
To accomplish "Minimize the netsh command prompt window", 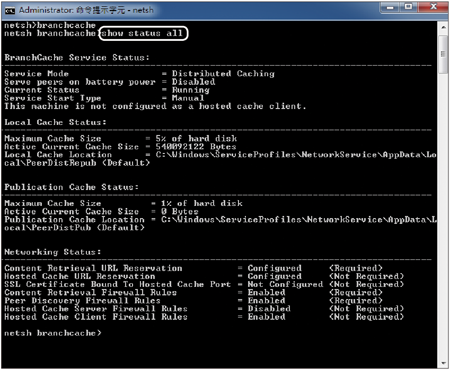I will click(x=391, y=7).
